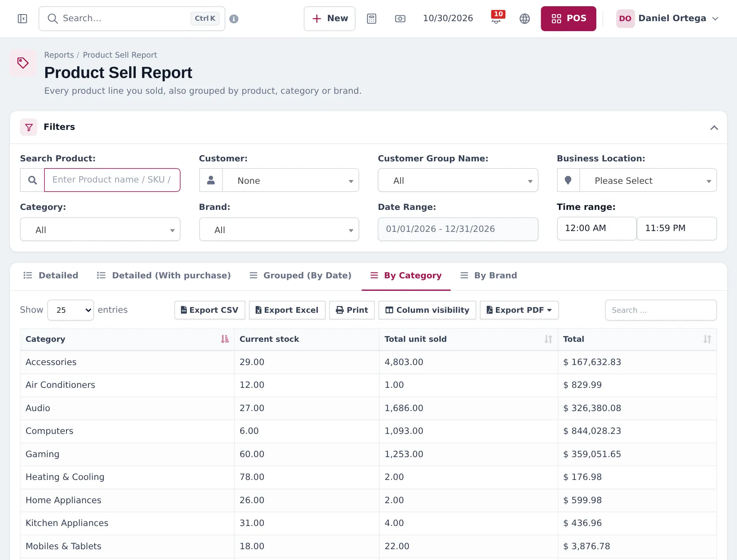This screenshot has width=737, height=560.
Task: Click the globe language icon
Action: (x=525, y=19)
